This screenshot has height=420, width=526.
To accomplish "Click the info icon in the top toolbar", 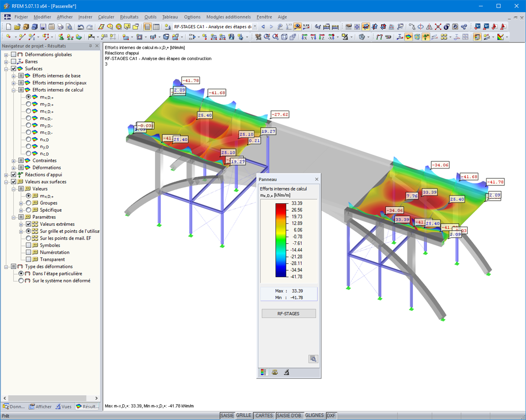I will point(447,27).
